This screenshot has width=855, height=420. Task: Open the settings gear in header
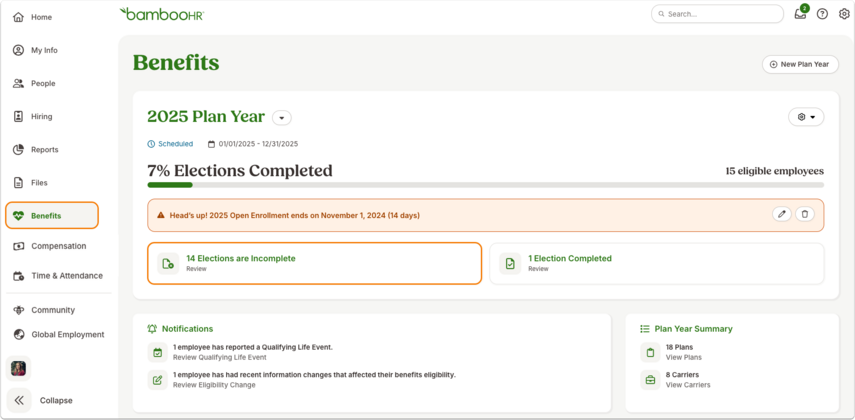tap(844, 14)
